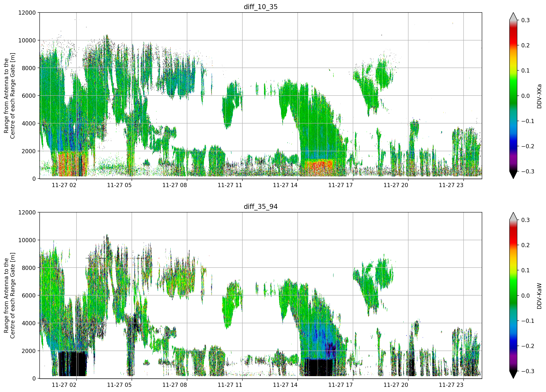Click the diff_10_35 plot title
The width and height of the screenshot is (546, 392).
point(260,7)
